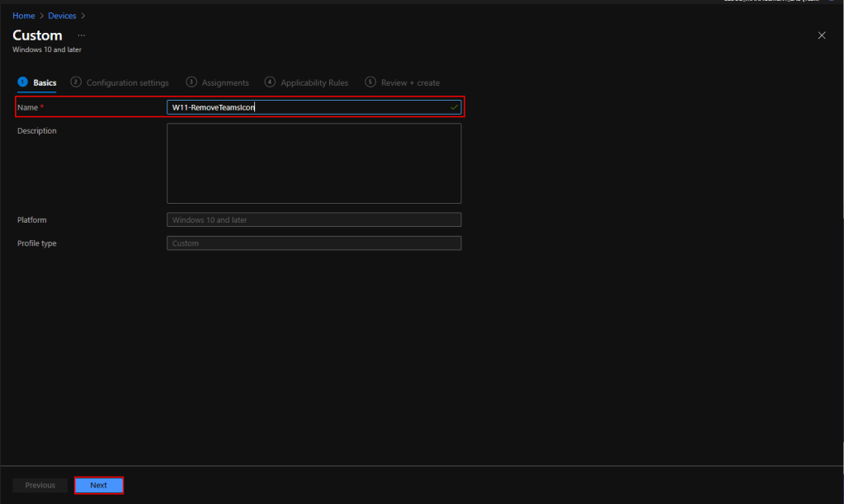844x504 pixels.
Task: Jump to the Review + create tab
Action: [x=410, y=82]
